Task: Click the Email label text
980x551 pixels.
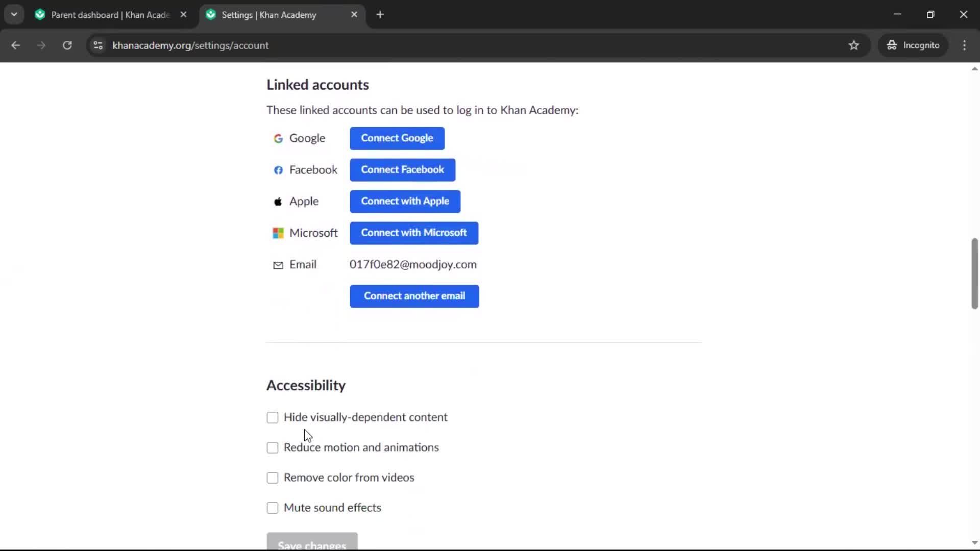Action: pyautogui.click(x=303, y=265)
